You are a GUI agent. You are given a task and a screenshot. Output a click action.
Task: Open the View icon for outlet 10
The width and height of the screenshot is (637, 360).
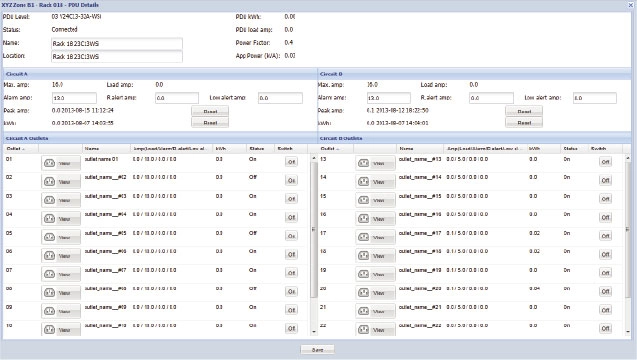coord(61,330)
